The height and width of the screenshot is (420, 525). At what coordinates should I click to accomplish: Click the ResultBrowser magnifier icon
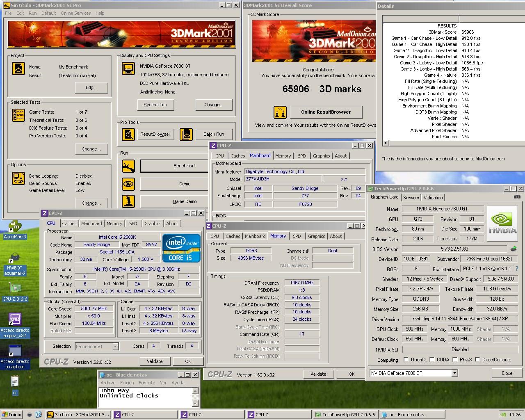pyautogui.click(x=128, y=134)
